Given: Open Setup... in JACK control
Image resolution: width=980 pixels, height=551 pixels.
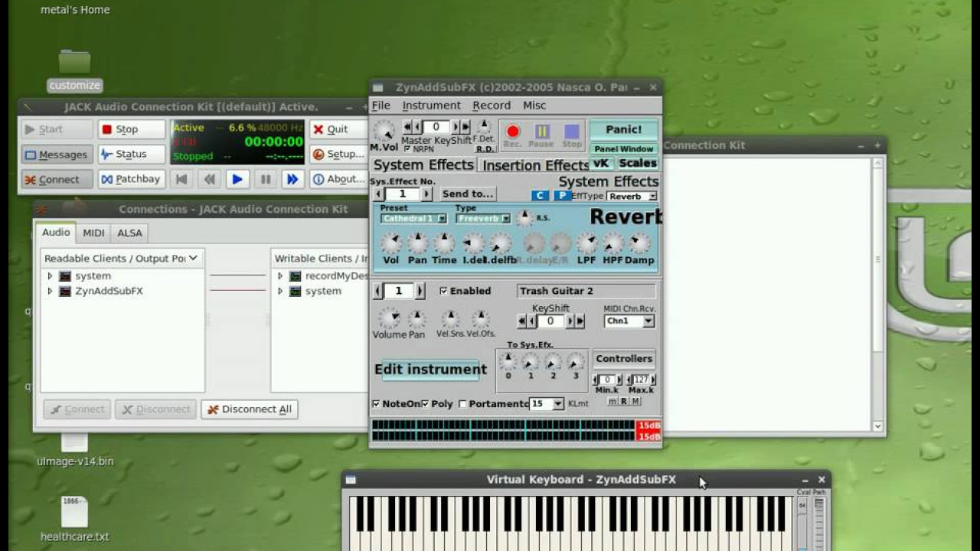Looking at the screenshot, I should [x=338, y=155].
